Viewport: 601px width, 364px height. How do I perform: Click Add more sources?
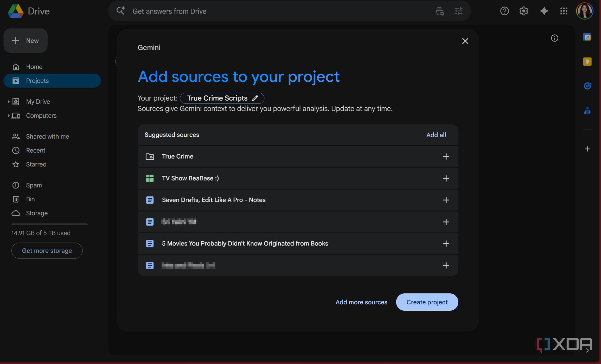(x=361, y=302)
